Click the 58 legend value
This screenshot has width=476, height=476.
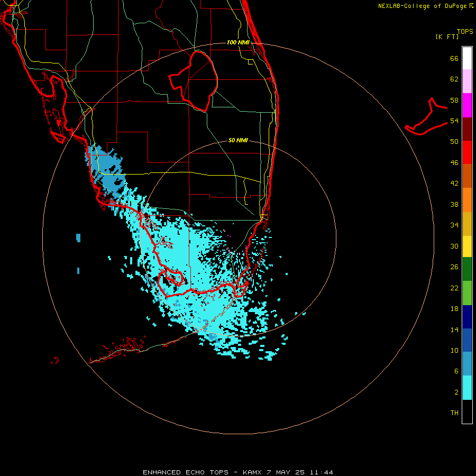[454, 100]
